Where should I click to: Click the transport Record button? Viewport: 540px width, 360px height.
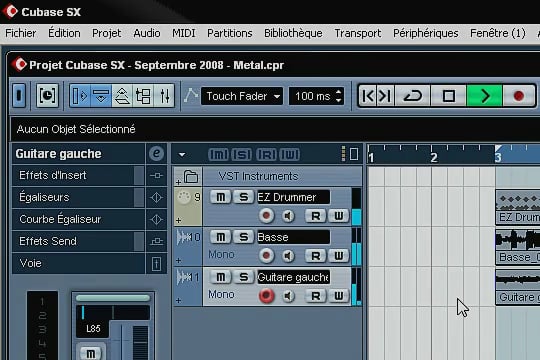[x=519, y=96]
